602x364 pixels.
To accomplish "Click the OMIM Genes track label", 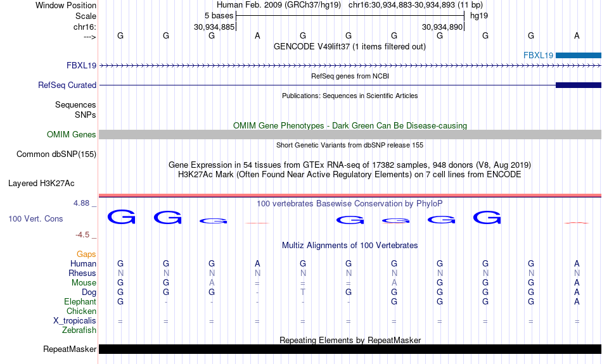I will click(72, 135).
